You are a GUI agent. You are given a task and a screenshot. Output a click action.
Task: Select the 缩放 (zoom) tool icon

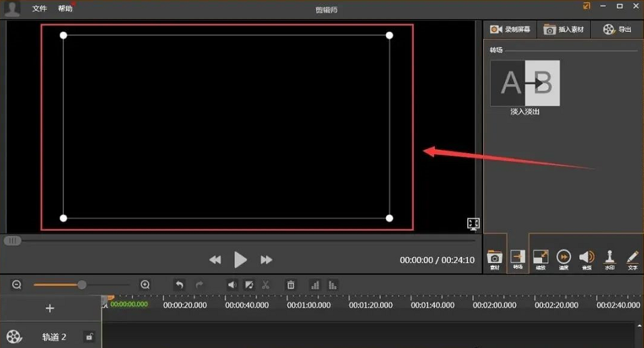(x=541, y=259)
